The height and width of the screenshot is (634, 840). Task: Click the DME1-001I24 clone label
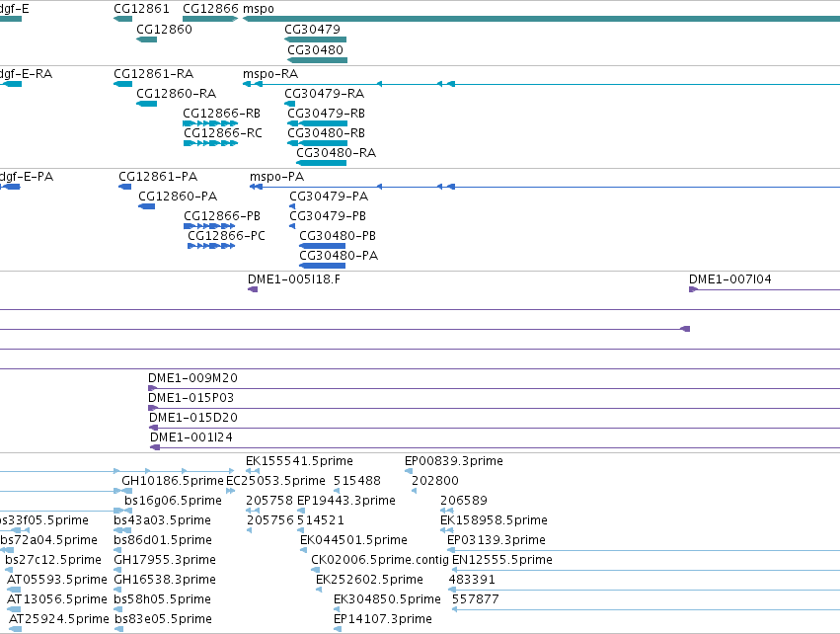coord(191,437)
